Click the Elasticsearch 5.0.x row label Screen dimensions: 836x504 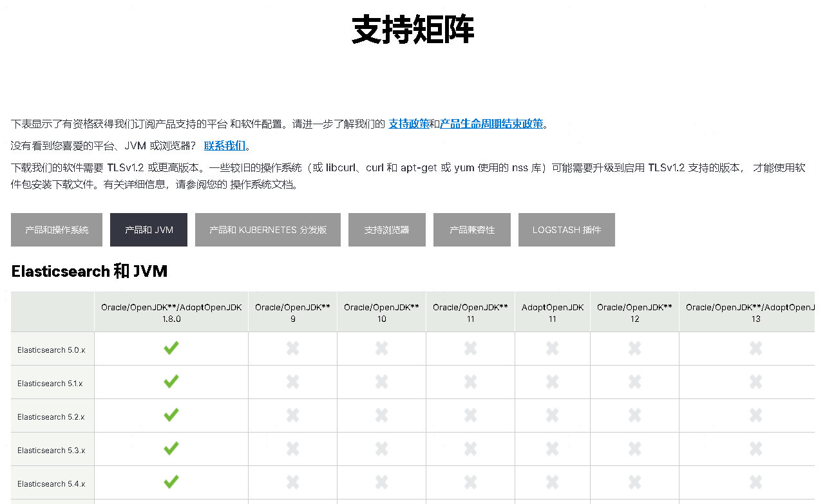52,350
